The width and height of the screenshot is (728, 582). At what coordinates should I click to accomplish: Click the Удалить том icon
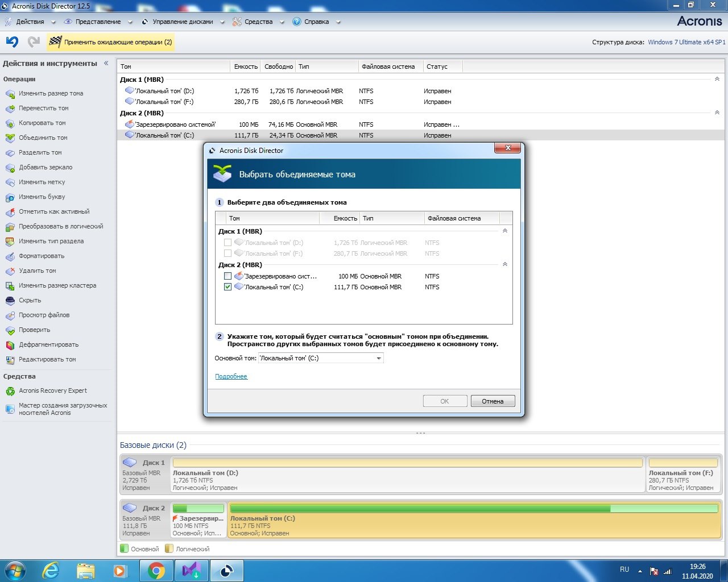click(10, 271)
